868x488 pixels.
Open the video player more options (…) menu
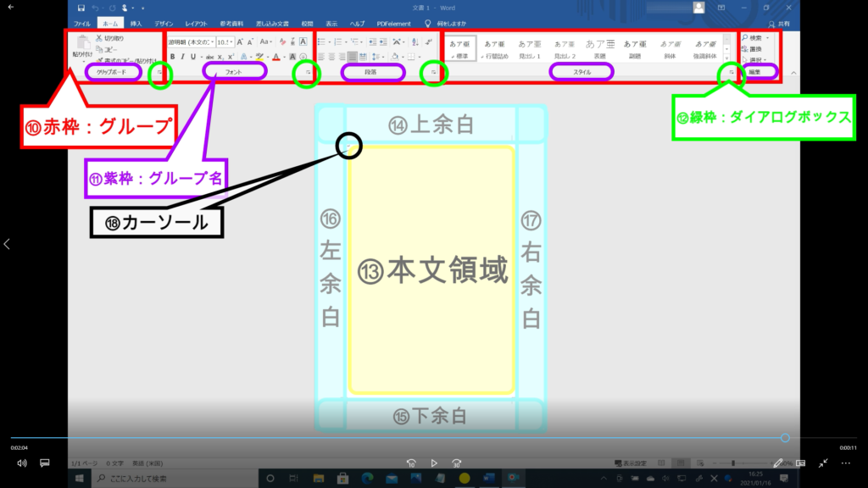(x=845, y=463)
